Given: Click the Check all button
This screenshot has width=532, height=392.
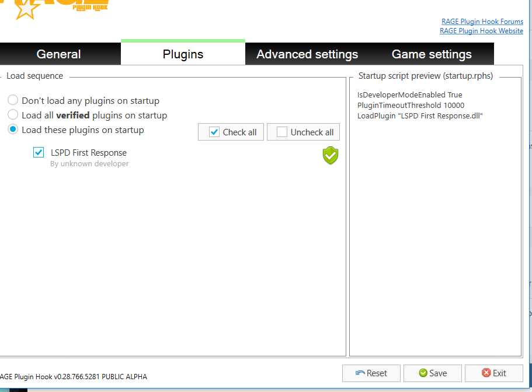Looking at the screenshot, I should [231, 132].
